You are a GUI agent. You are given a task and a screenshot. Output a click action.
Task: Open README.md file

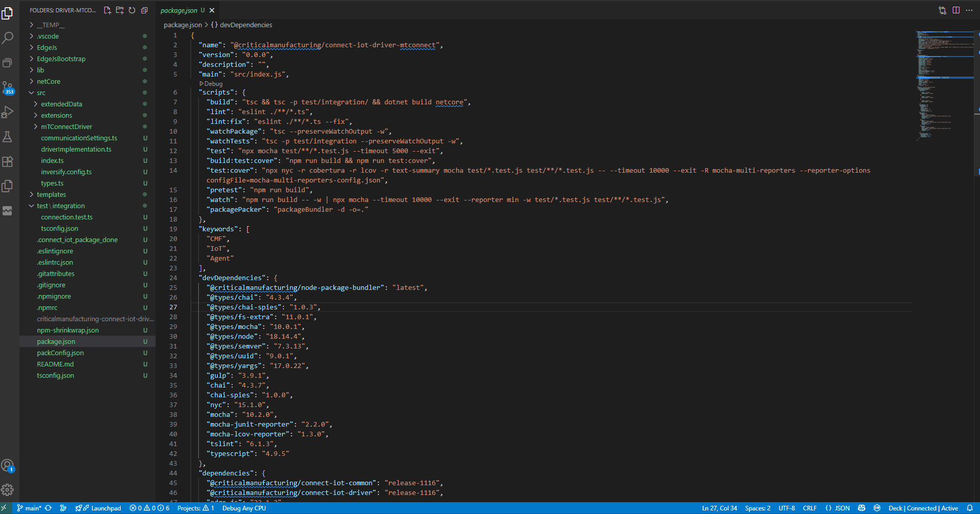pos(87,364)
